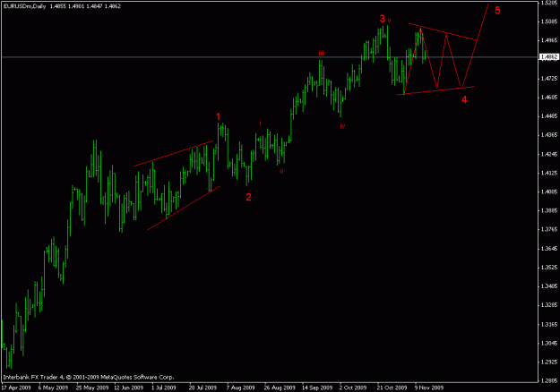
Task: Click the current price tag 1.4862
Action: [x=548, y=57]
